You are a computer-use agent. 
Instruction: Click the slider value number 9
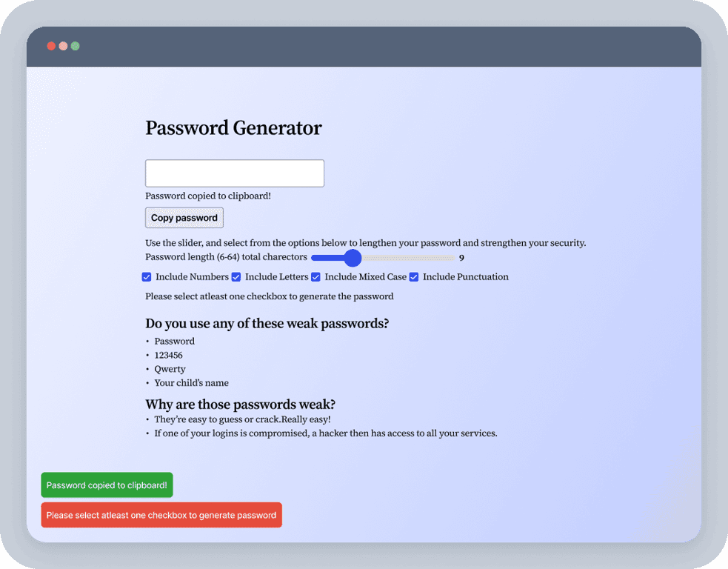tap(461, 258)
